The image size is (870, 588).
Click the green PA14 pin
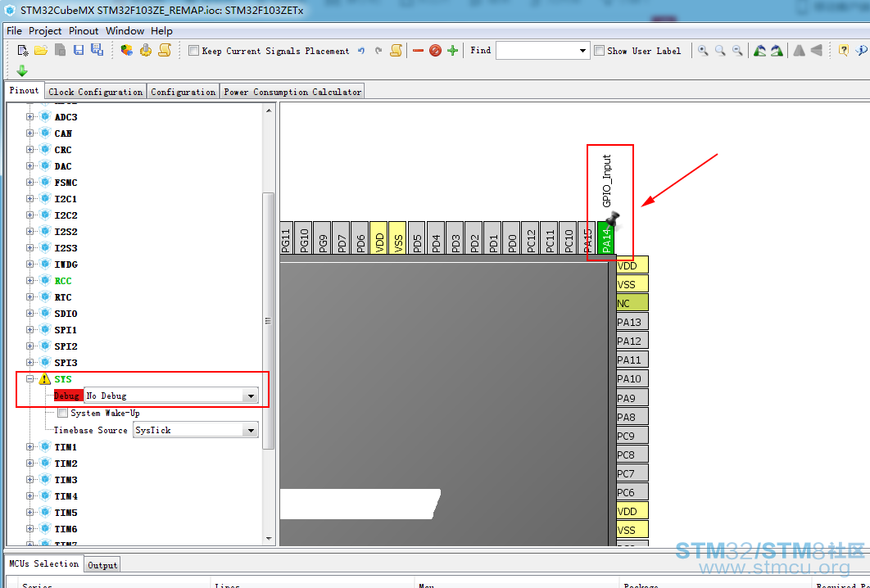(x=606, y=238)
